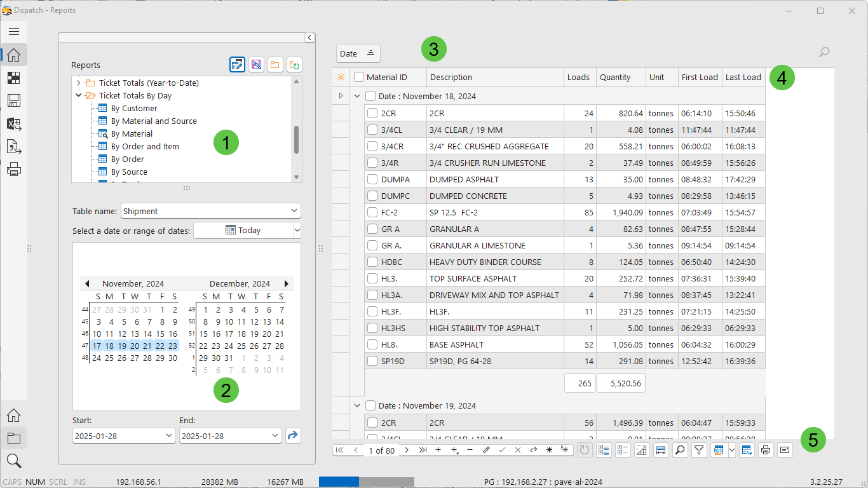
Task: Click the printer icon in bottom grid toolbar
Action: (766, 450)
